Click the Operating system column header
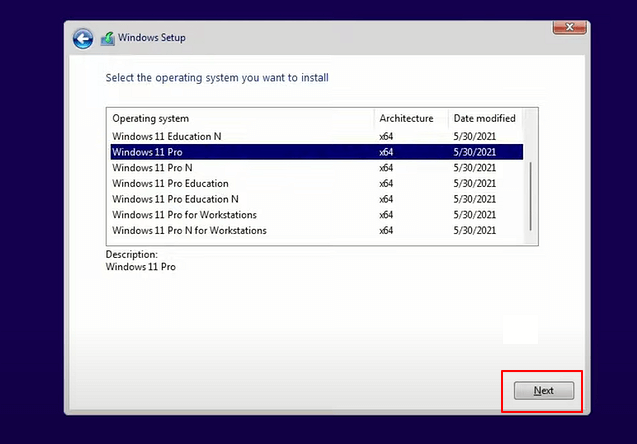Image resolution: width=637 pixels, height=444 pixels. coord(241,119)
